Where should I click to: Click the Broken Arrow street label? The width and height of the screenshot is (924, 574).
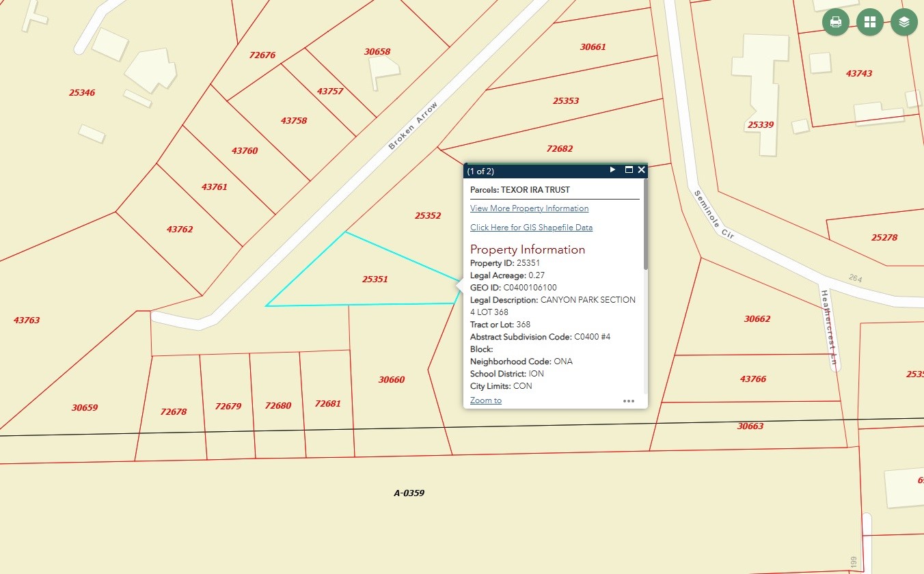click(412, 126)
